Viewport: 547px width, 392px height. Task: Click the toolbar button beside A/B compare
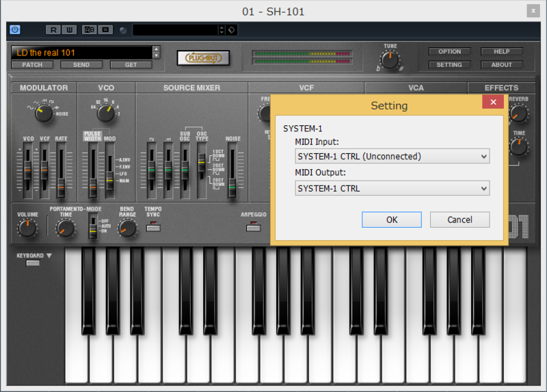105,29
